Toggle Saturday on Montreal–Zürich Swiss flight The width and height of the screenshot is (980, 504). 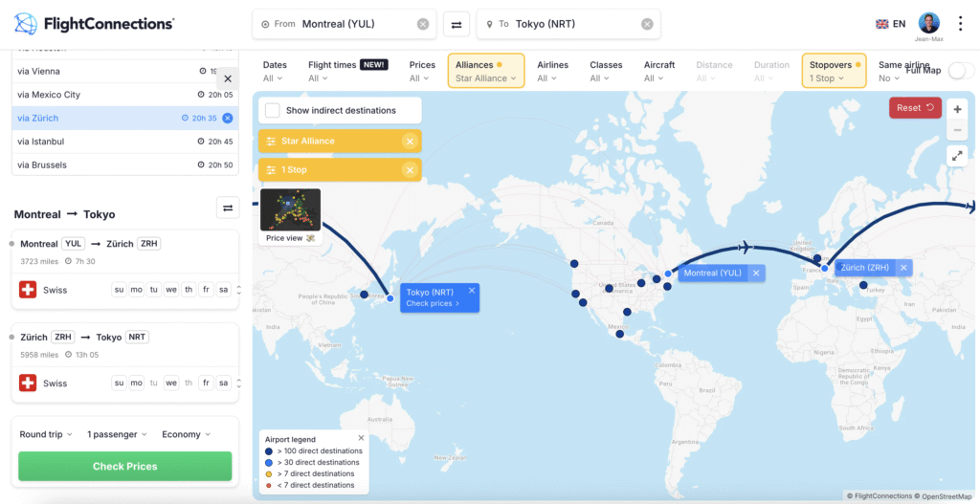pyautogui.click(x=223, y=290)
